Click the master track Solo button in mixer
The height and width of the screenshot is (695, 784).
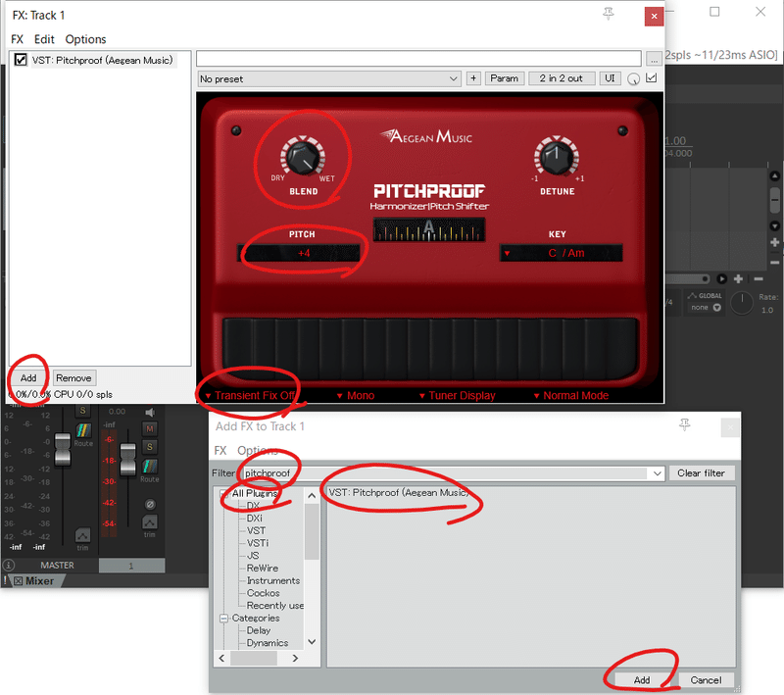pyautogui.click(x=82, y=411)
